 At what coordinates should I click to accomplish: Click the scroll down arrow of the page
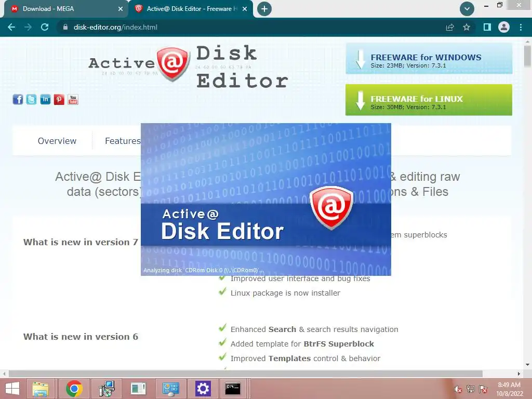(x=527, y=365)
